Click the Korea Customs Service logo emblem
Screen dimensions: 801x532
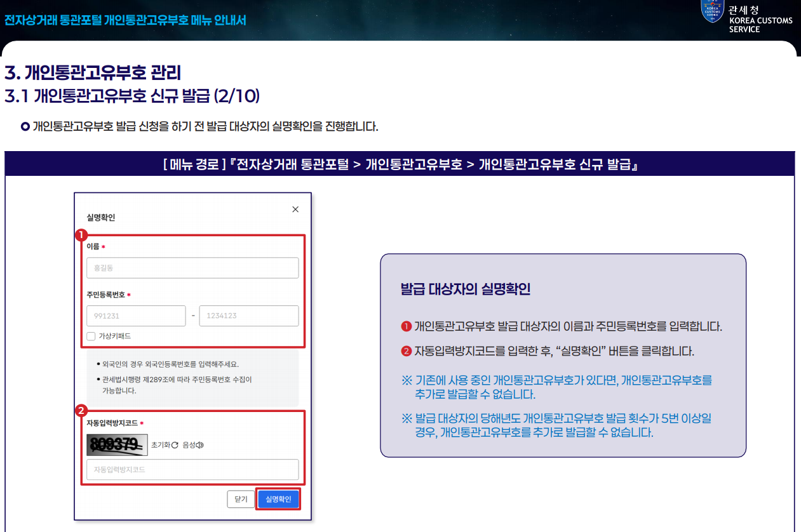(712, 10)
